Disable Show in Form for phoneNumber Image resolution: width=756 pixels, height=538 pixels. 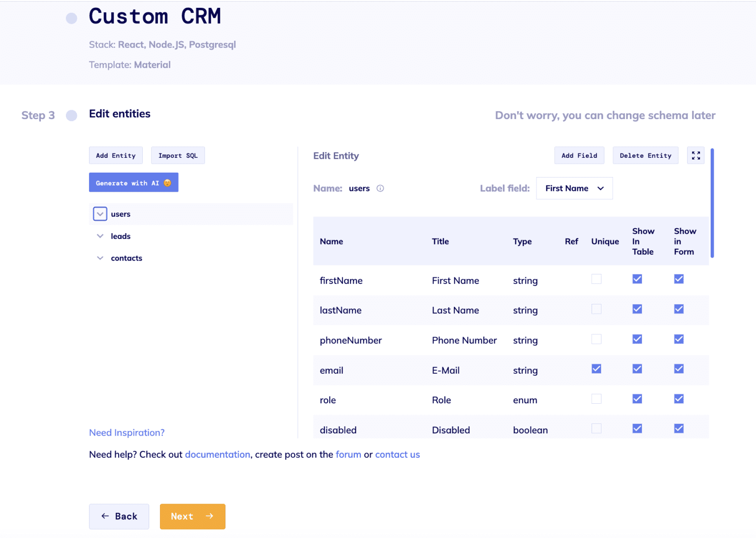coord(679,339)
